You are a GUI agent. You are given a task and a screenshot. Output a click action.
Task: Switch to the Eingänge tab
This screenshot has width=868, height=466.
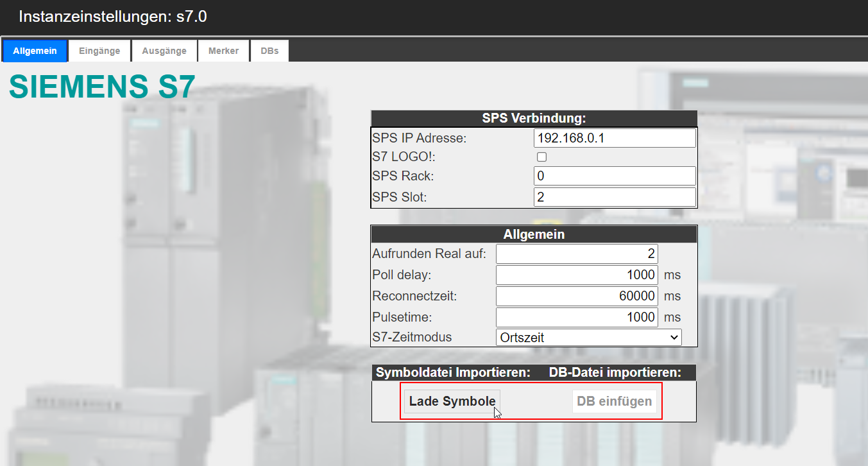coord(99,51)
